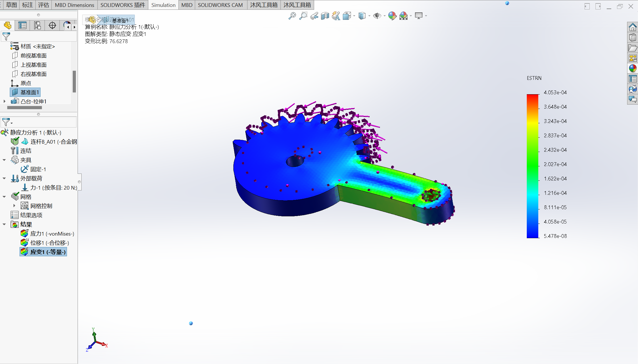Switch to the SOLIDWORKS CAM tab
The height and width of the screenshot is (364, 638).
(220, 5)
